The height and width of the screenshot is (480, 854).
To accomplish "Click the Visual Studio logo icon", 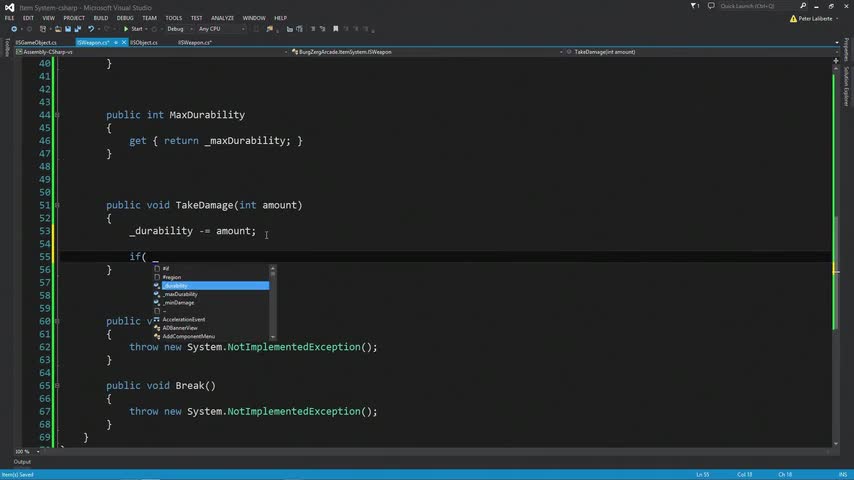I will [x=9, y=8].
